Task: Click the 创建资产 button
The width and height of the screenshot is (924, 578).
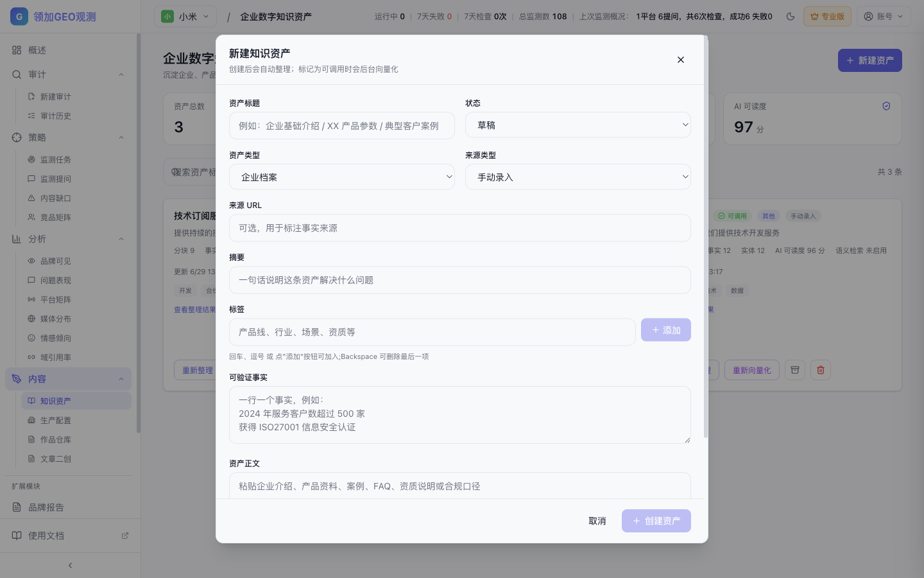Action: 656,521
